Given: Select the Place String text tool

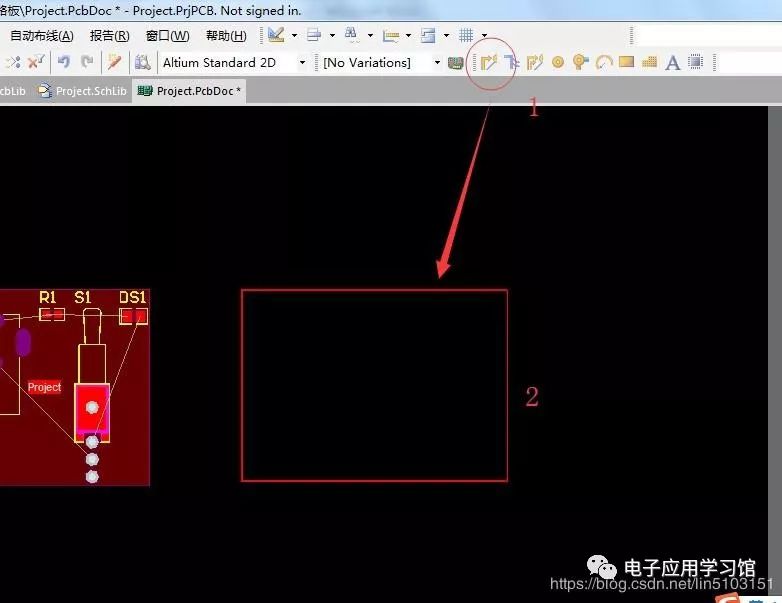Looking at the screenshot, I should click(x=672, y=63).
